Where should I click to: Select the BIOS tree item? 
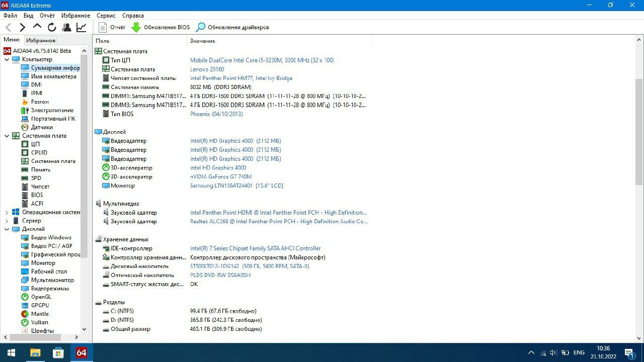[x=32, y=195]
